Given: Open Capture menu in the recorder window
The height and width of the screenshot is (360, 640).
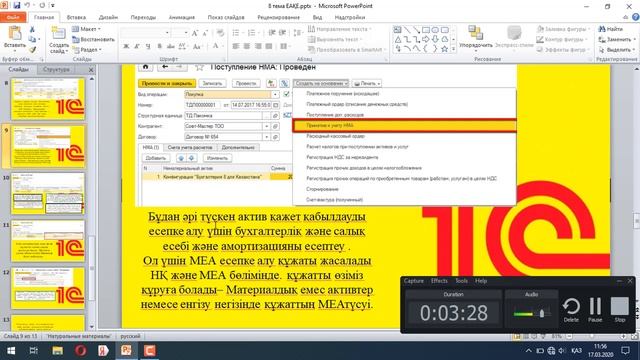Looking at the screenshot, I should 413,281.
